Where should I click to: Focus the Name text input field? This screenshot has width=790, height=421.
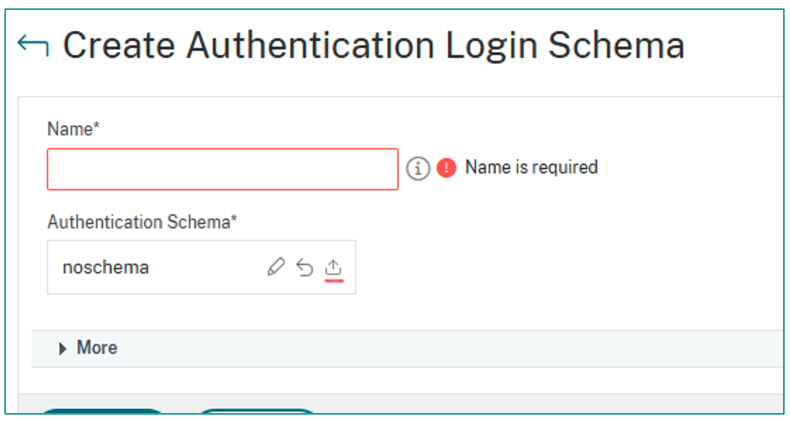tap(222, 169)
